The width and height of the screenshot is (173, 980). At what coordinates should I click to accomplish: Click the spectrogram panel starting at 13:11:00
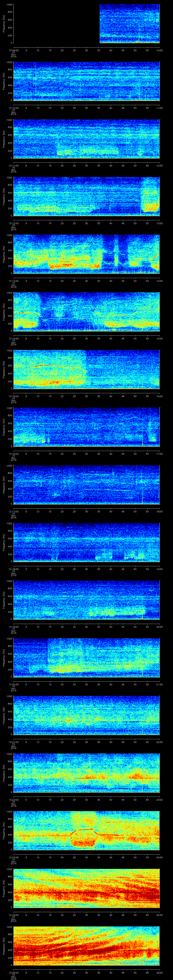pos(86,139)
